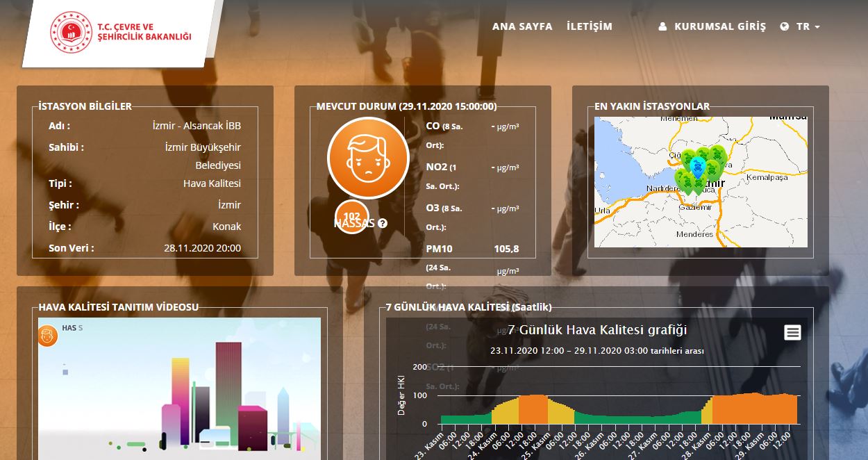868x460 pixels.
Task: Click the orange face icon in video
Action: click(x=48, y=336)
